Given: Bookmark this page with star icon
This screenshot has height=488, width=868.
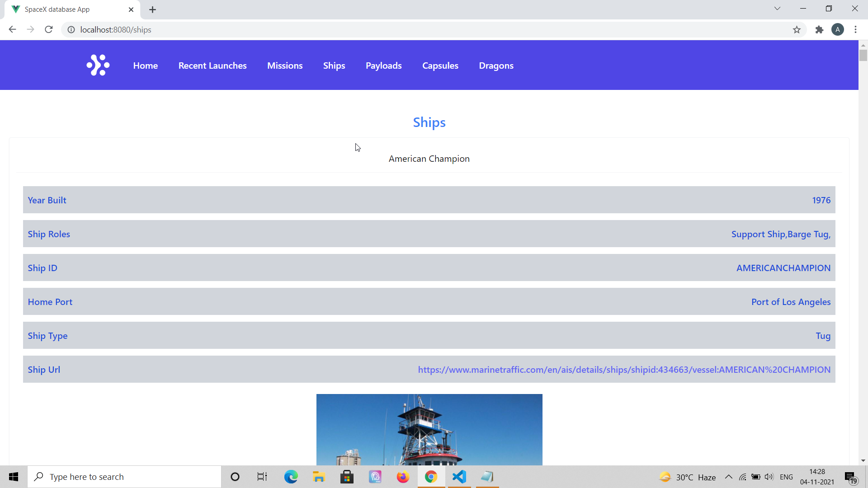Looking at the screenshot, I should (797, 30).
